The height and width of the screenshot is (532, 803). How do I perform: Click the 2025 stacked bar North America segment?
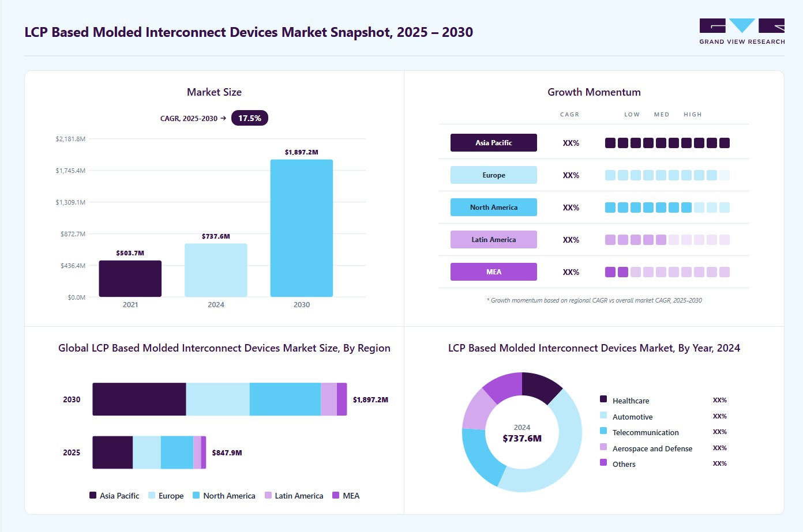[x=177, y=452]
